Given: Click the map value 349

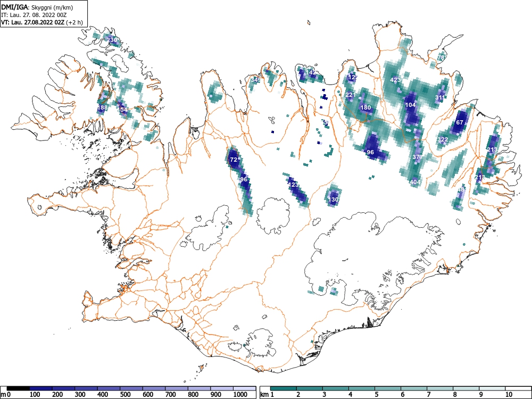Looking at the screenshot, I should pyautogui.click(x=256, y=80).
